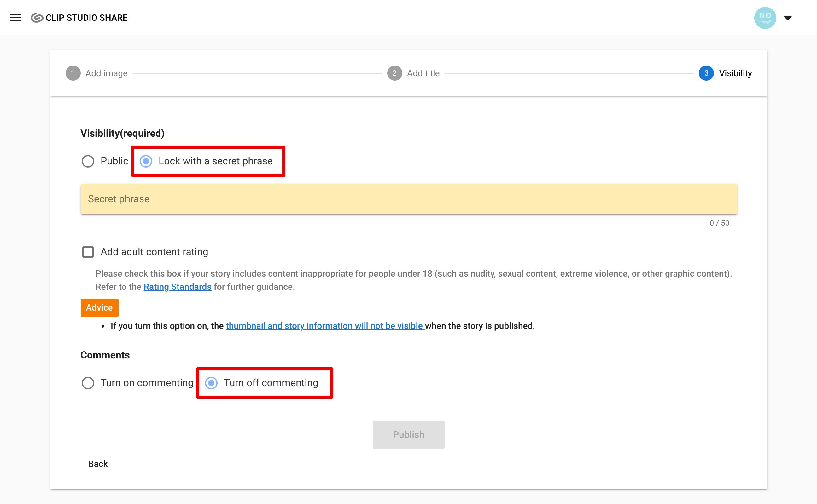
Task: Open the hamburger navigation menu
Action: tap(16, 18)
